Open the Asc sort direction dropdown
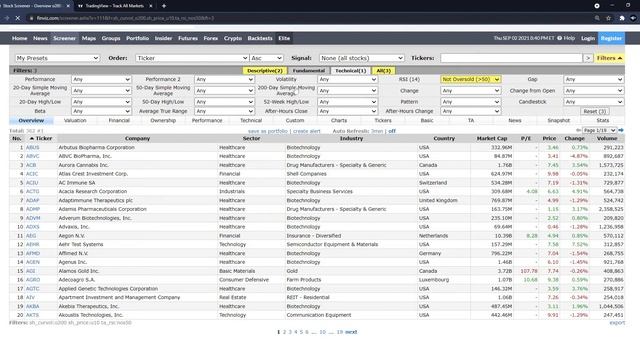 [266, 58]
